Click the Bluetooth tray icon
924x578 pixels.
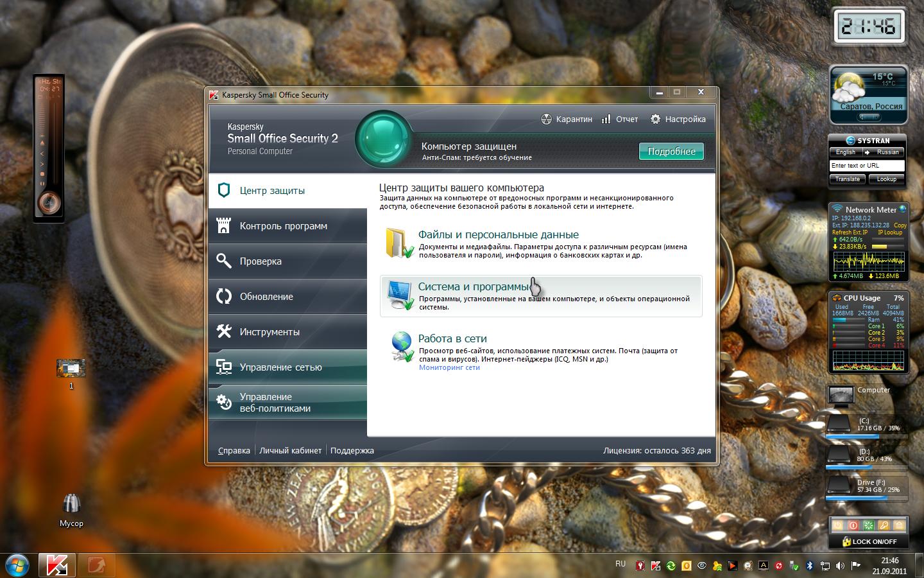(810, 566)
